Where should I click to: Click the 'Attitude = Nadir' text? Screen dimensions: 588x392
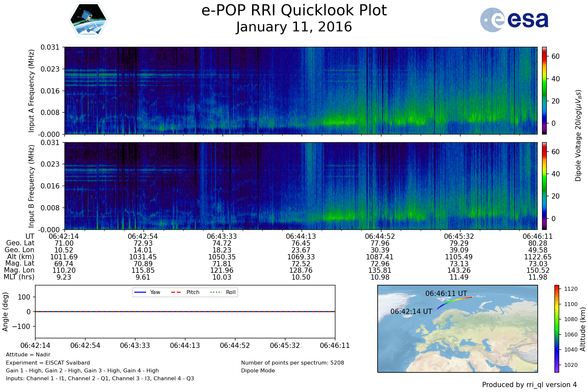(x=28, y=354)
